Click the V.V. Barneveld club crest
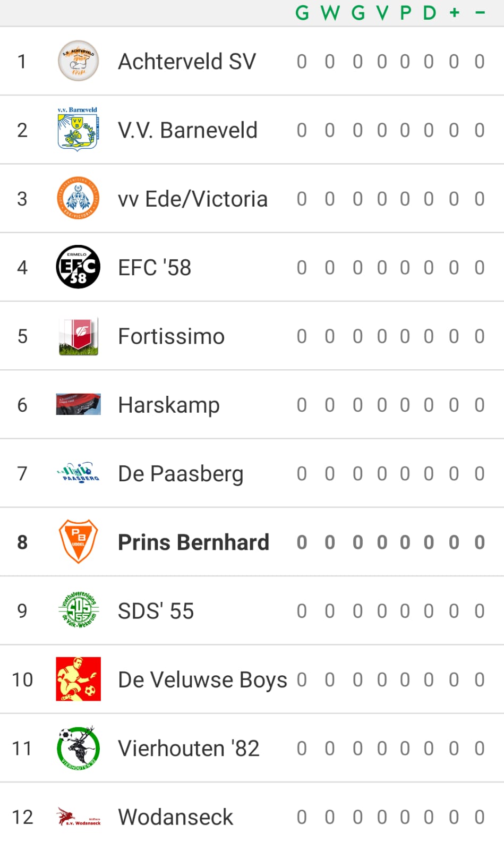The image size is (504, 850). pyautogui.click(x=78, y=130)
